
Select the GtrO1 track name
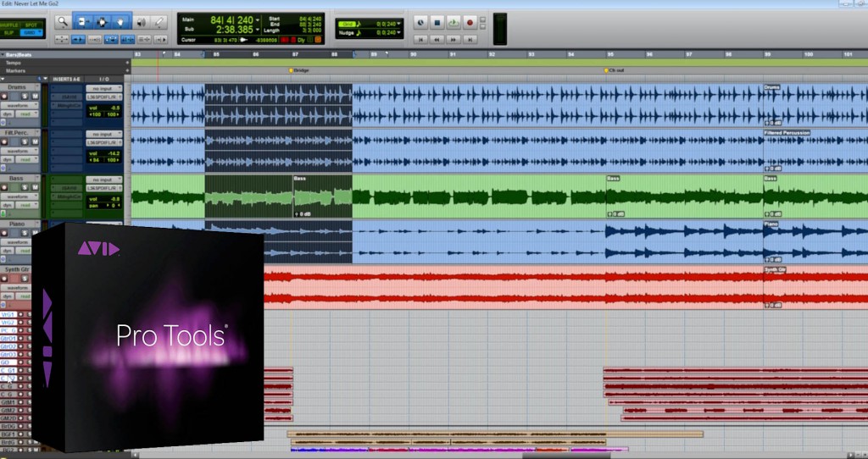[x=8, y=339]
